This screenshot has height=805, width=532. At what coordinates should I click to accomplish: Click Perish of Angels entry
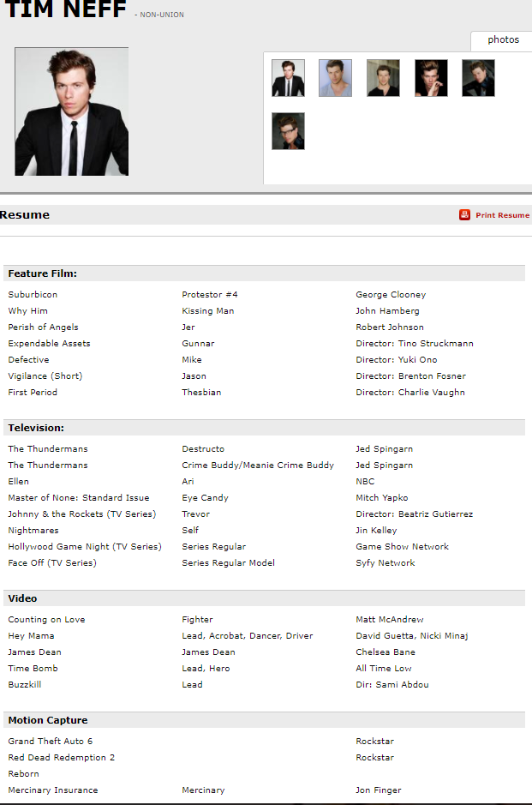click(43, 327)
